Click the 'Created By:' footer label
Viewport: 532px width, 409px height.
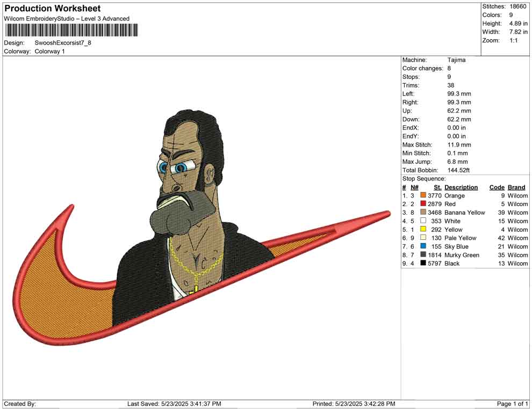20,404
